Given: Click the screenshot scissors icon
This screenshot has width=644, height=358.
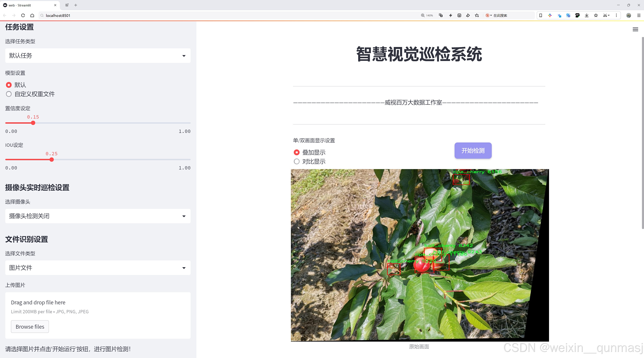Looking at the screenshot, I should pyautogui.click(x=605, y=15).
